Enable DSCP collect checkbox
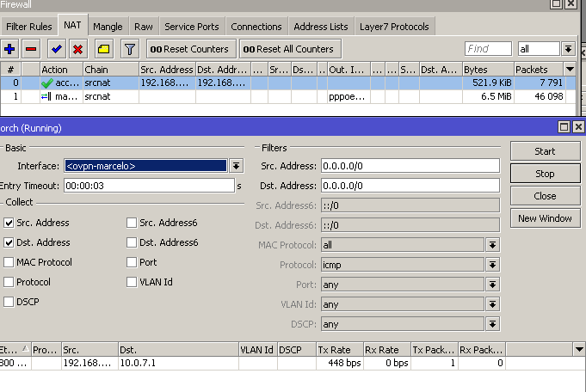586x392 pixels. (9, 302)
